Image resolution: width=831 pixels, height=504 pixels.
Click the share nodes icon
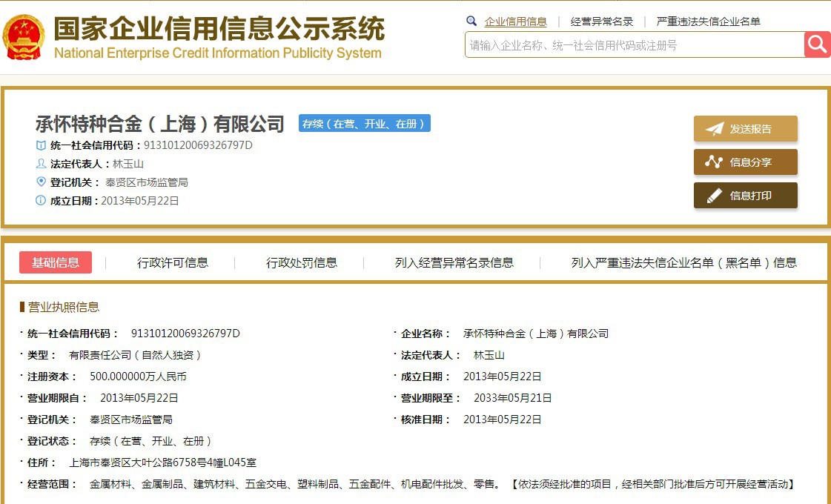714,162
